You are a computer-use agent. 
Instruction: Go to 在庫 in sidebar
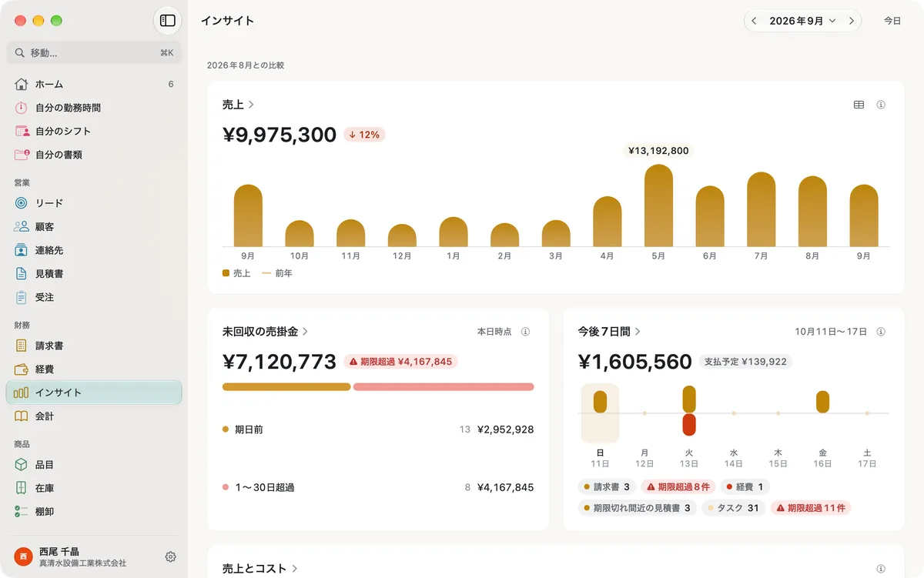[x=94, y=488]
